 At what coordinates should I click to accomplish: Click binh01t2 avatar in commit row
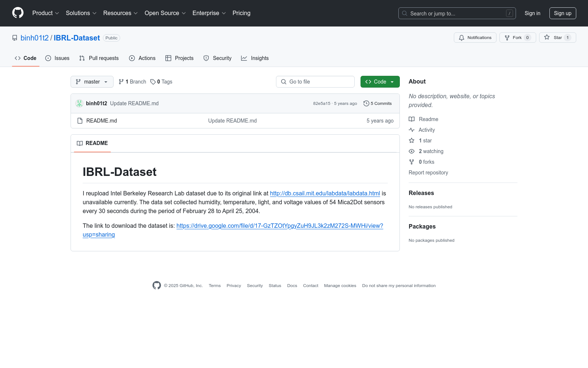click(79, 103)
